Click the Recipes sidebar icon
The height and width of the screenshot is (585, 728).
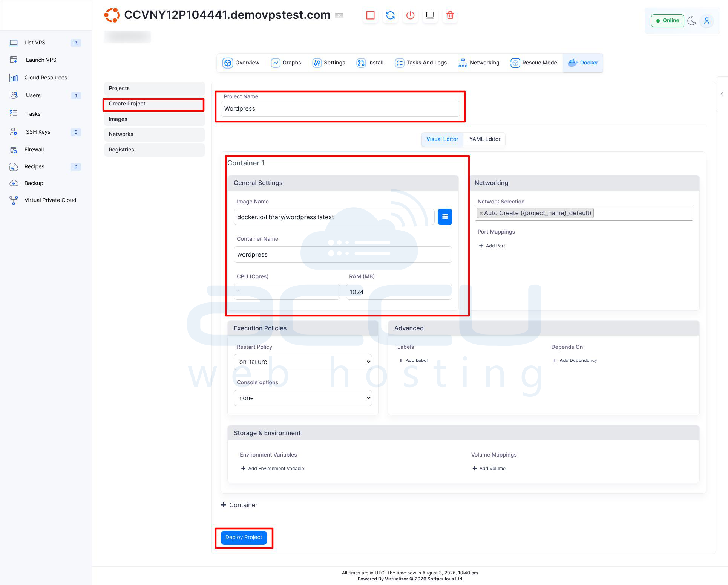click(14, 167)
